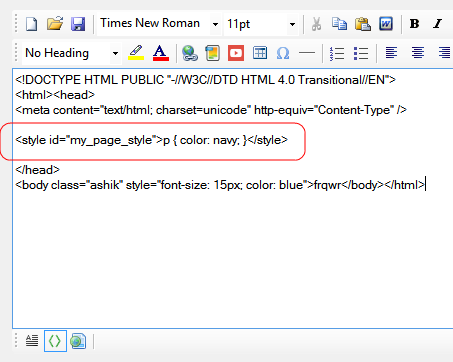Insert YouTube video icon

(x=236, y=53)
